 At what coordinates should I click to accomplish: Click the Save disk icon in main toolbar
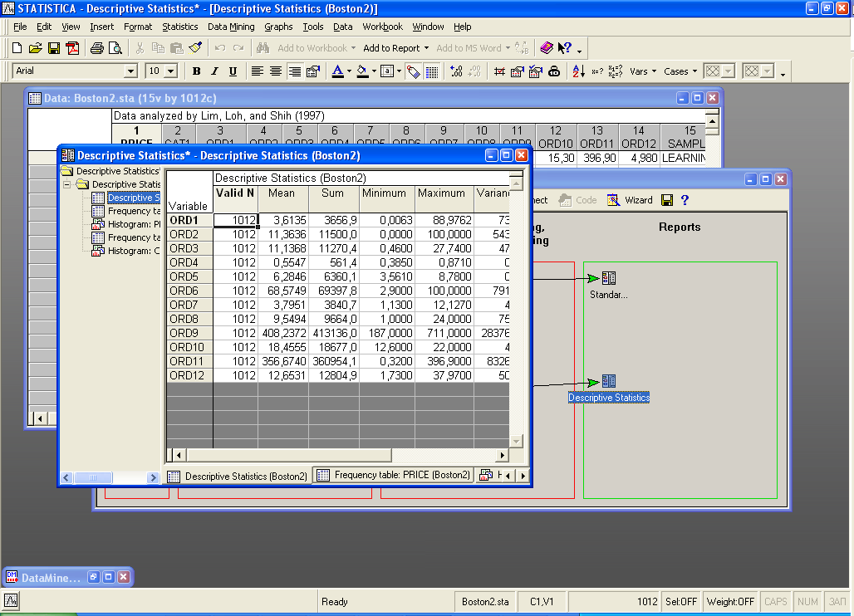click(x=53, y=48)
